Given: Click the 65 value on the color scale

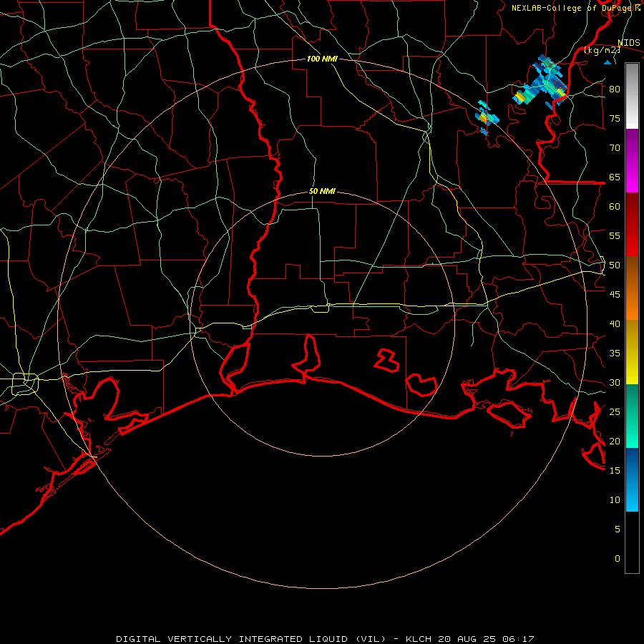Looking at the screenshot, I should click(x=615, y=177).
